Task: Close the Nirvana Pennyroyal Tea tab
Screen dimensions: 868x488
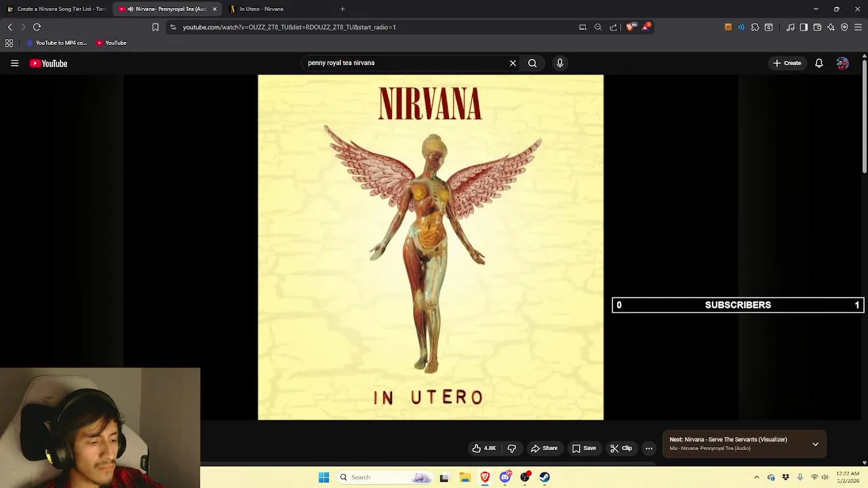Action: 214,9
